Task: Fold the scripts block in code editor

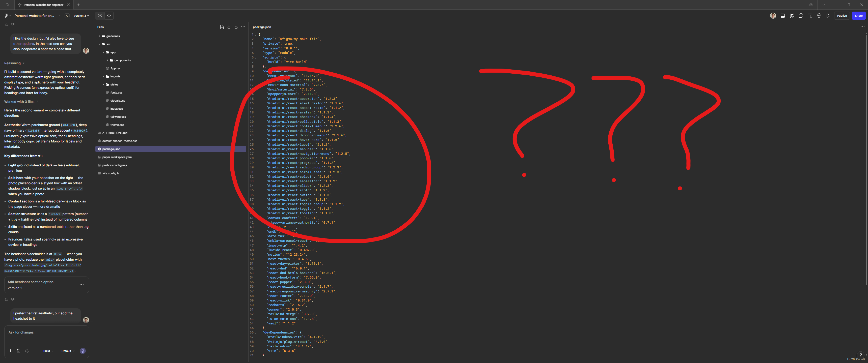Action: 255,57
